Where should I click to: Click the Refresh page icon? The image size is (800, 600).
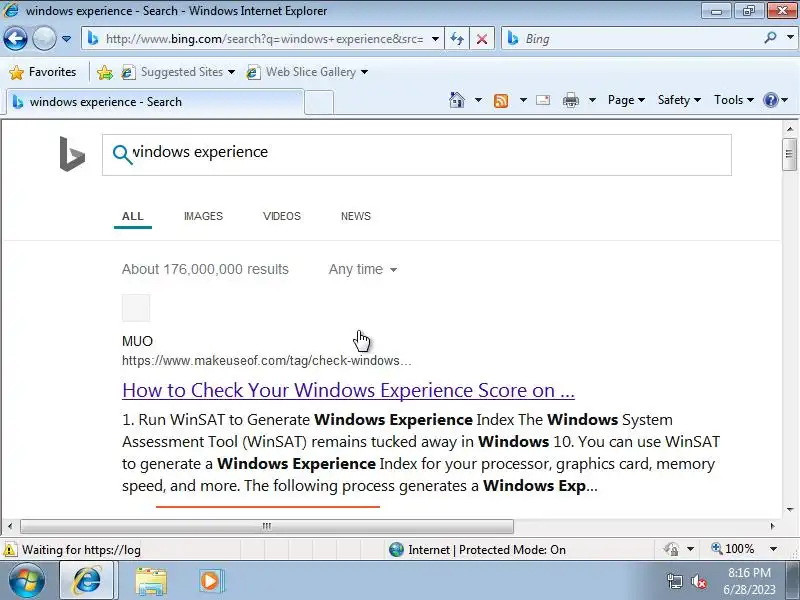pyautogui.click(x=457, y=39)
